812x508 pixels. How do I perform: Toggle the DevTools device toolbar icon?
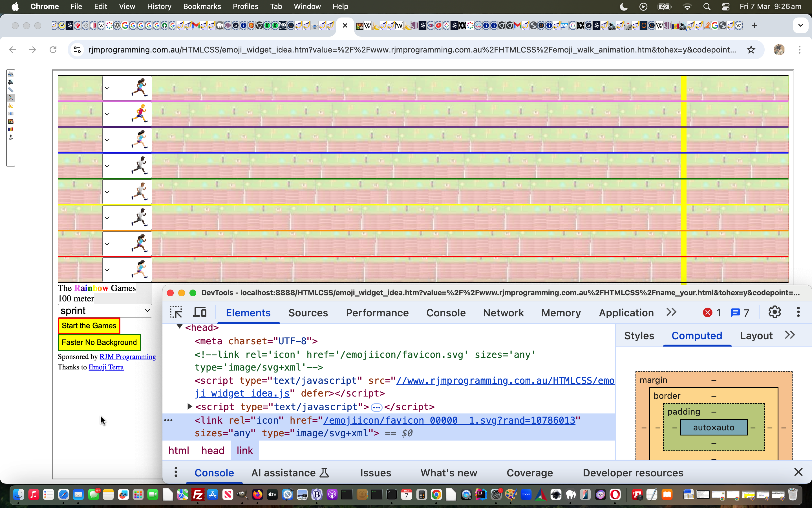tap(200, 312)
